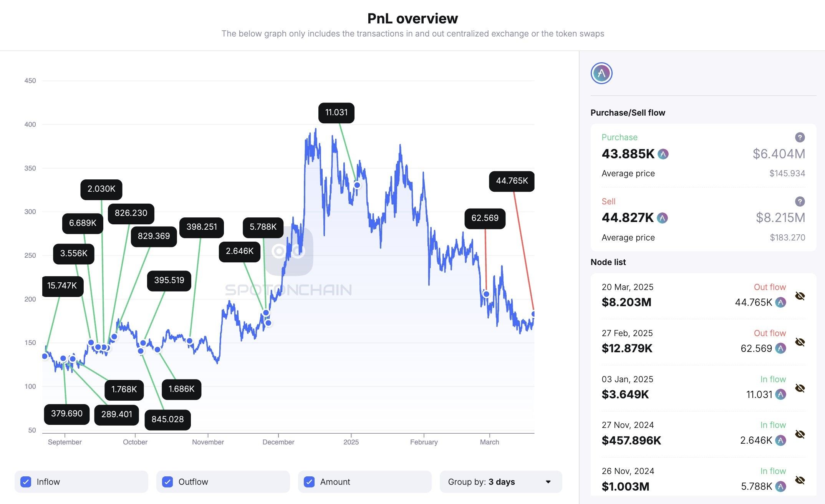Select PnL overview menu tab
This screenshot has height=504, width=825.
(412, 17)
